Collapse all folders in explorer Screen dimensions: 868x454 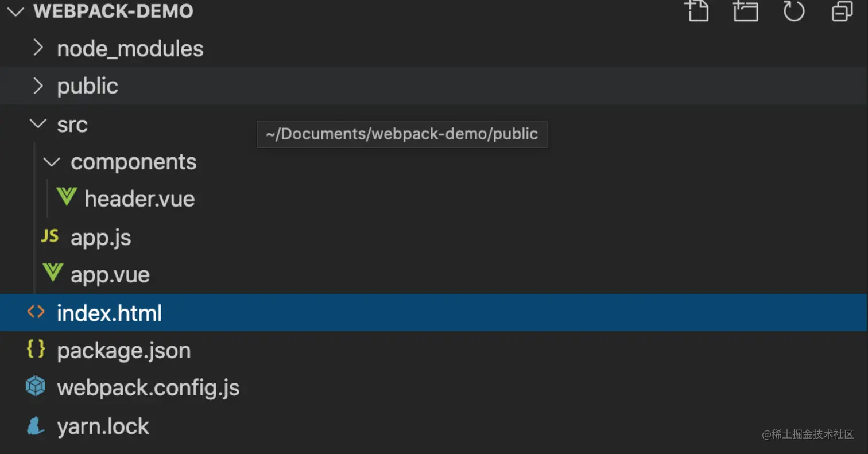point(842,11)
